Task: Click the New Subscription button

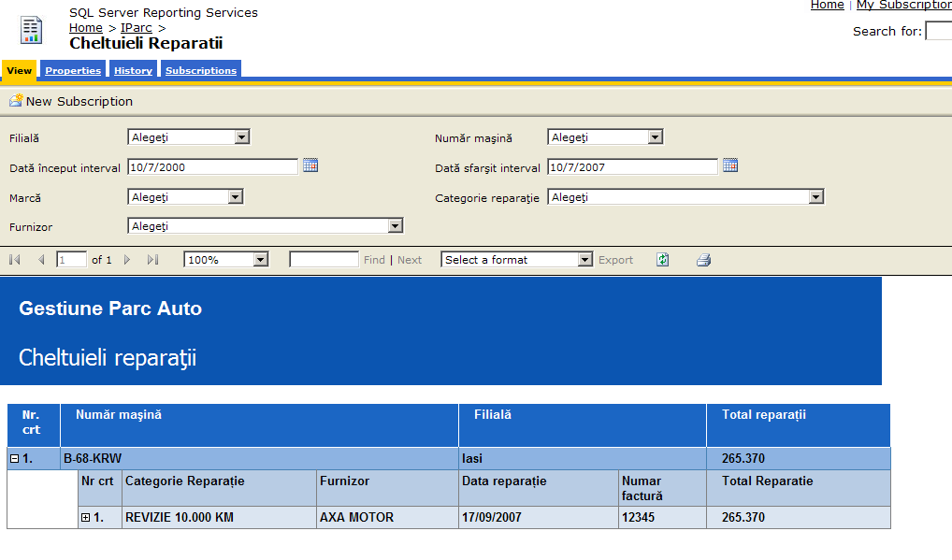Action: coord(71,101)
